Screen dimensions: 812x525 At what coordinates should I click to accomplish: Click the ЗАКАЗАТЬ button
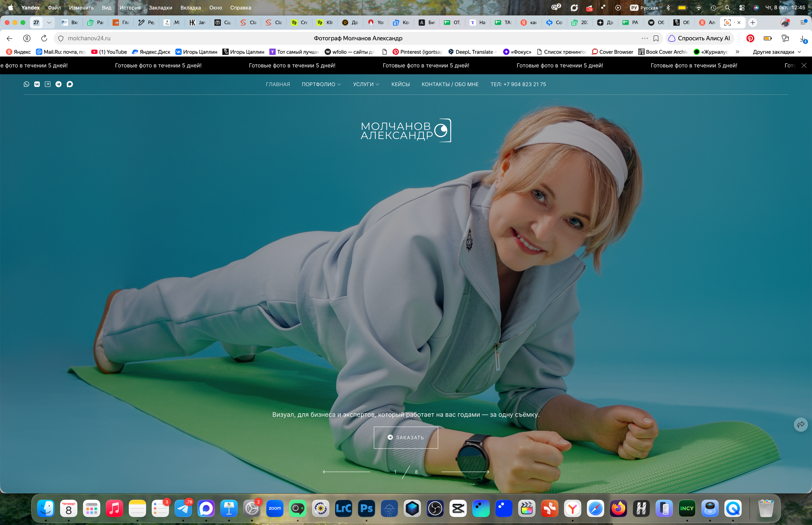click(x=406, y=437)
